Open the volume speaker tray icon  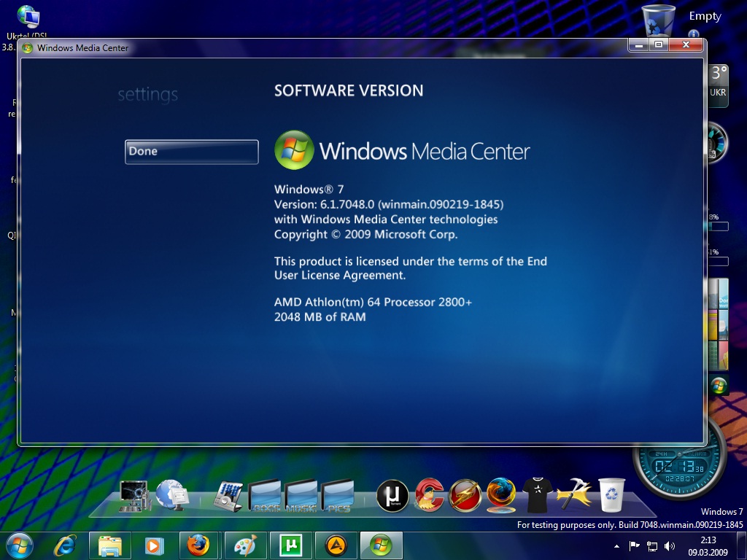(x=670, y=546)
